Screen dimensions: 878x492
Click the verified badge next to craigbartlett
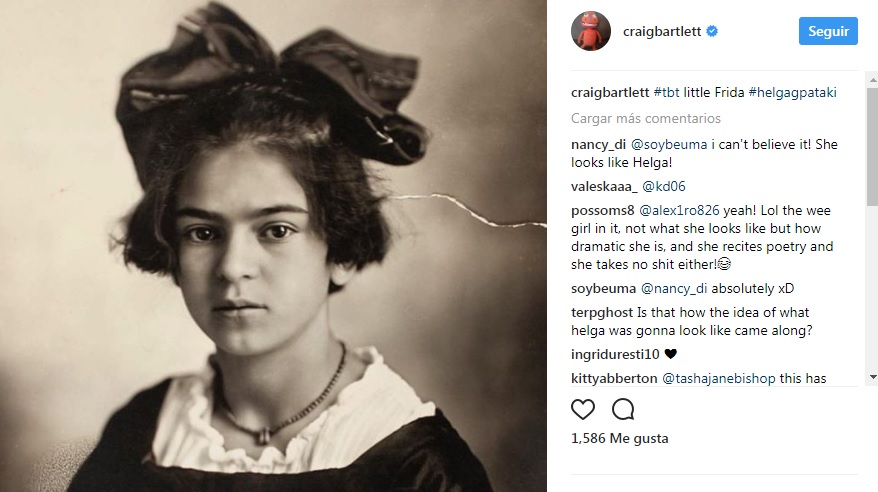[x=712, y=31]
